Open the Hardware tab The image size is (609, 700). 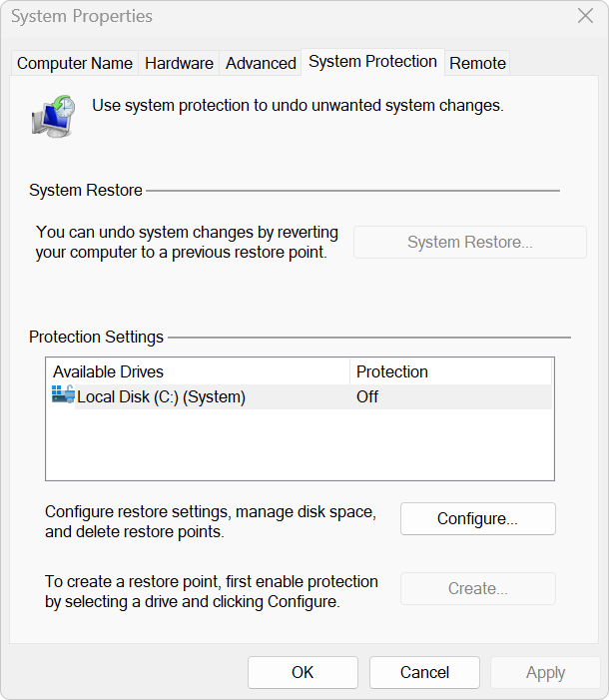point(179,63)
